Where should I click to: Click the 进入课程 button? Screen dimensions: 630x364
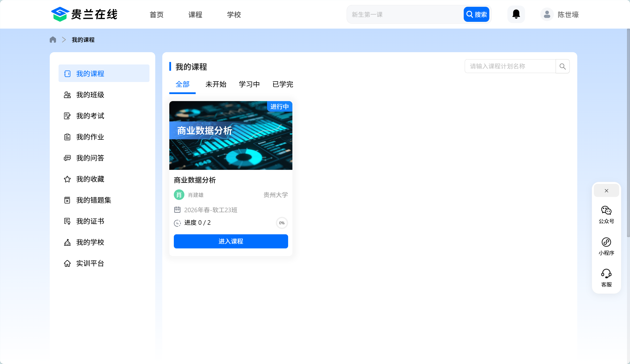click(231, 241)
